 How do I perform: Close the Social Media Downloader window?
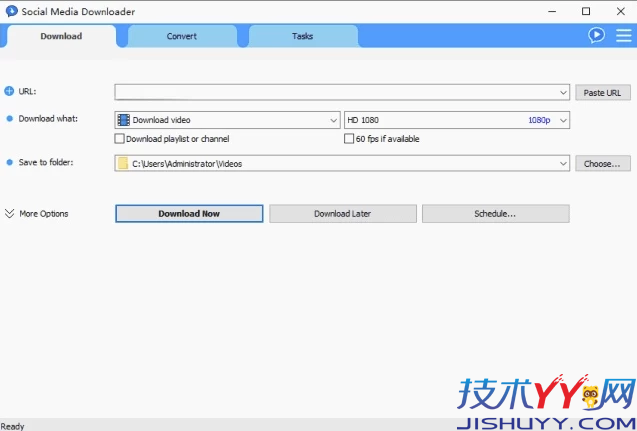pos(620,11)
